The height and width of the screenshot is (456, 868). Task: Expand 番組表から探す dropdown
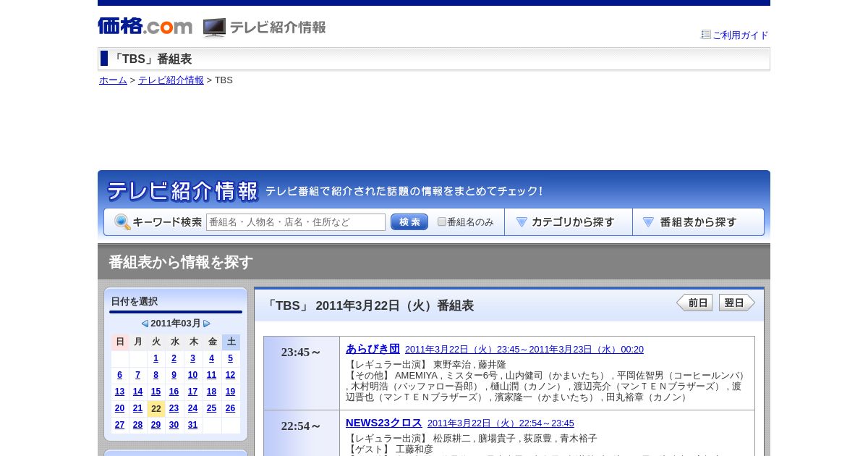click(698, 222)
